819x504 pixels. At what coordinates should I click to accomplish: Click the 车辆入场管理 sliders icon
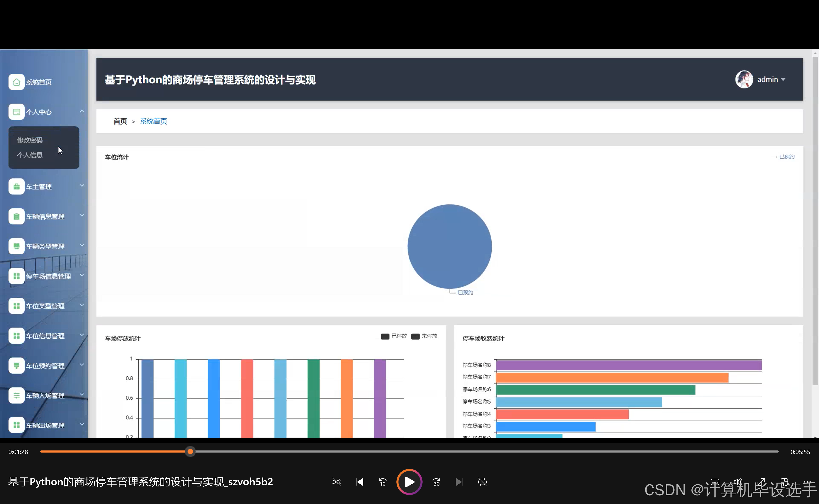pos(16,396)
